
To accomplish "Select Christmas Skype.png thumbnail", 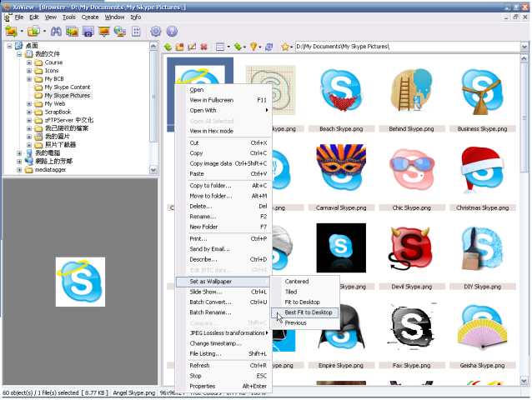I will point(482,170).
